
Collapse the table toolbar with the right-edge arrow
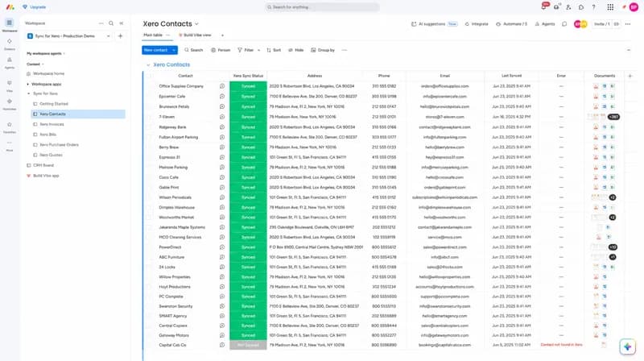629,50
